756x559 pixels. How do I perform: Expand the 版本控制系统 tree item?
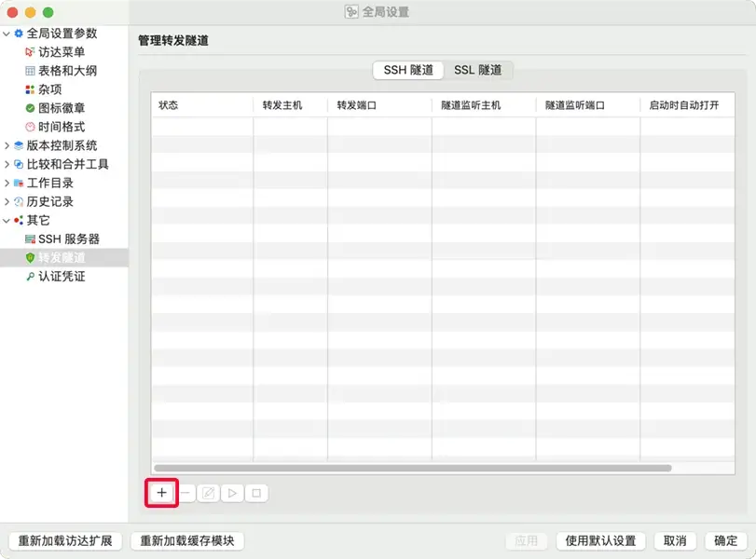(7, 145)
